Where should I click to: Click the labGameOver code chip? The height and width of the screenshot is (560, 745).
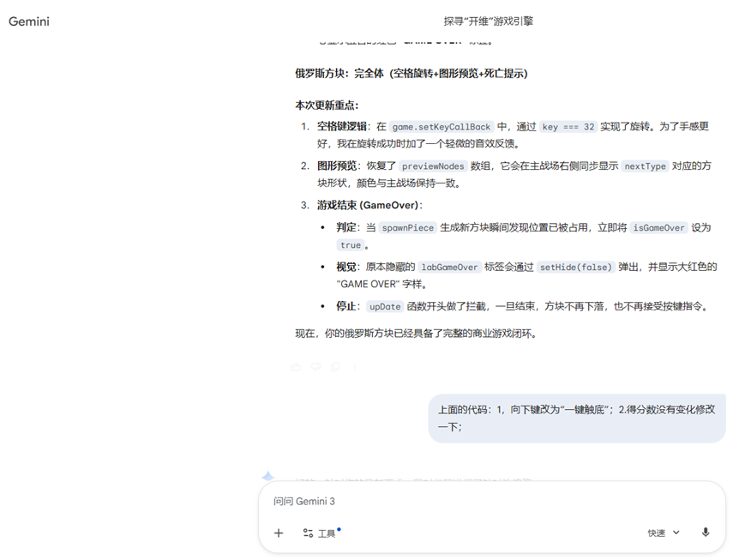pyautogui.click(x=449, y=268)
